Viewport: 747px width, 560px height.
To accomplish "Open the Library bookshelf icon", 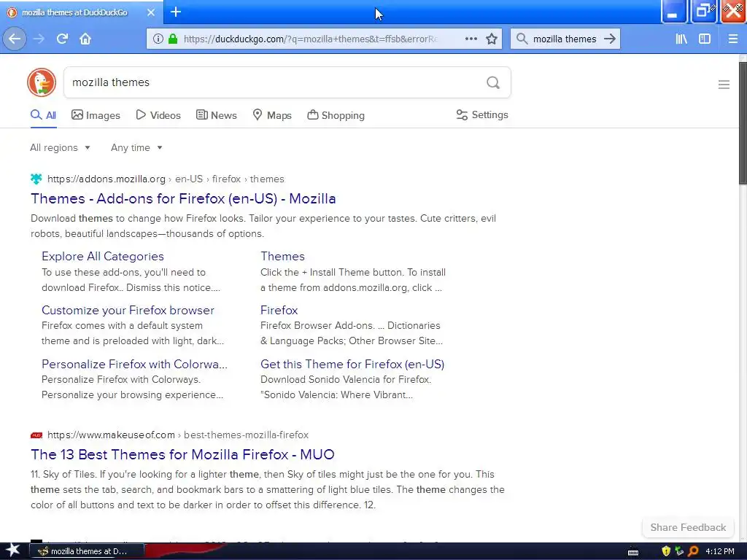I will pyautogui.click(x=681, y=39).
